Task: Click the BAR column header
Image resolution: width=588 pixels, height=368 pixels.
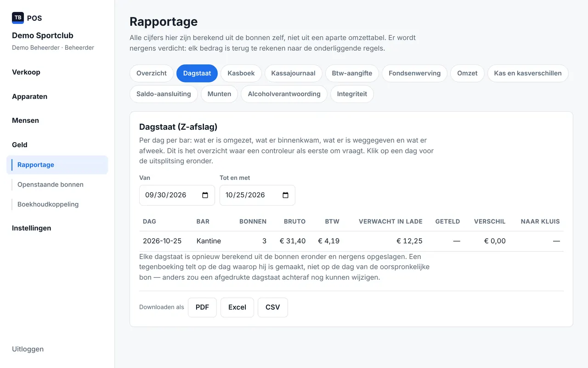Action: click(x=203, y=221)
